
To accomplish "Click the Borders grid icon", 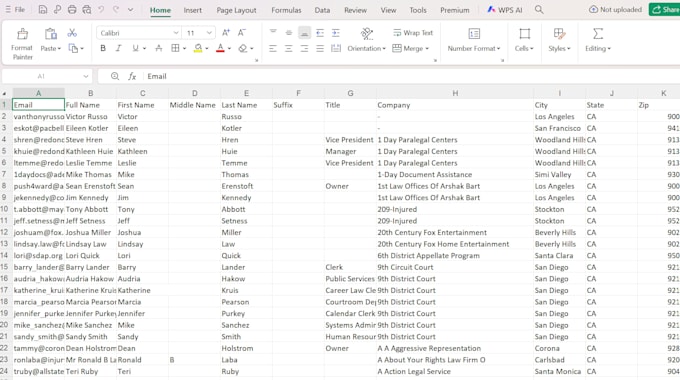I will [175, 48].
